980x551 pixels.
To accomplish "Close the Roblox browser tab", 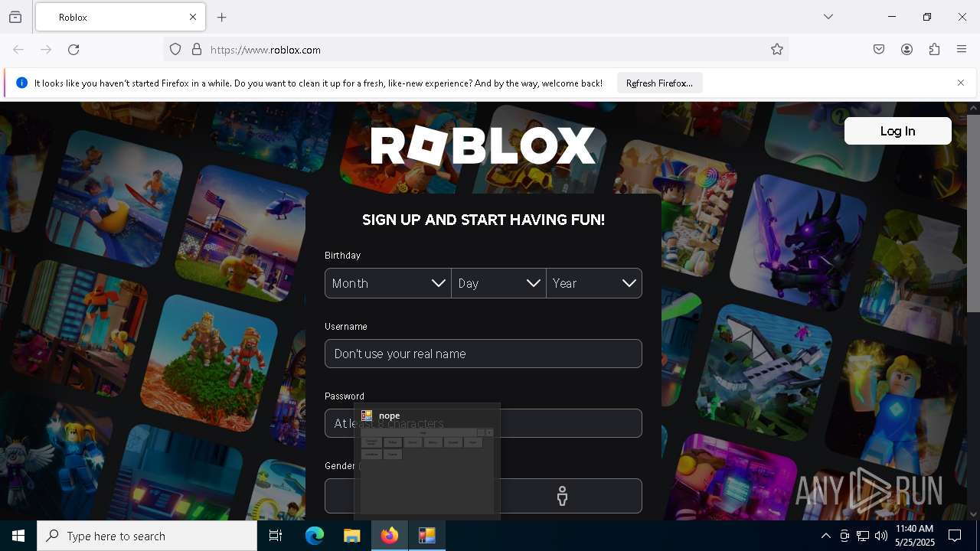I will [x=193, y=17].
